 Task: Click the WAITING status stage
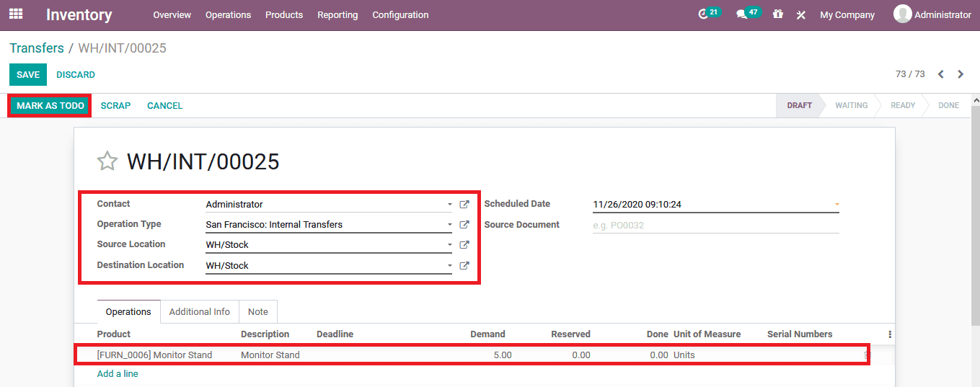[x=851, y=105]
